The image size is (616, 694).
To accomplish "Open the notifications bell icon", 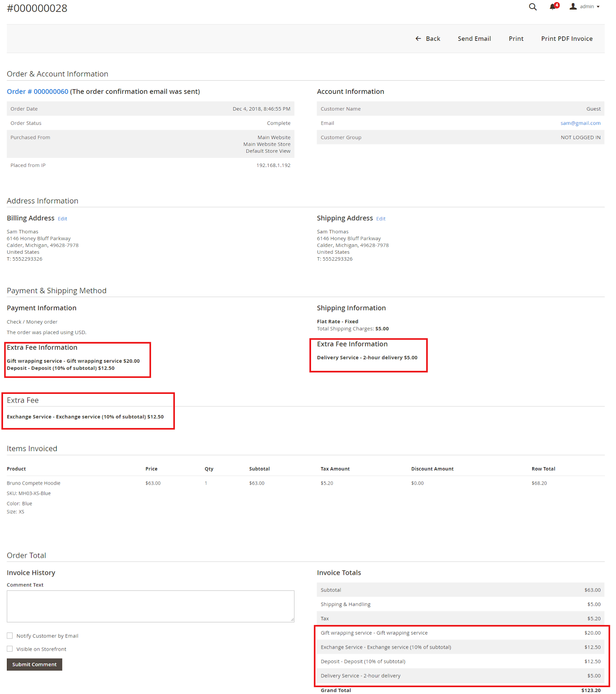I will click(x=552, y=7).
